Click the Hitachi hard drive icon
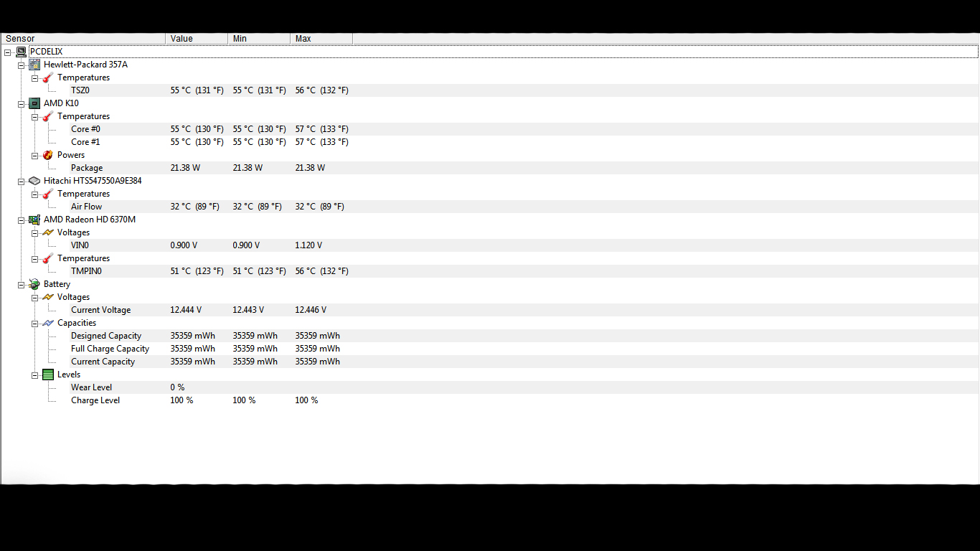The image size is (980, 551). [34, 181]
